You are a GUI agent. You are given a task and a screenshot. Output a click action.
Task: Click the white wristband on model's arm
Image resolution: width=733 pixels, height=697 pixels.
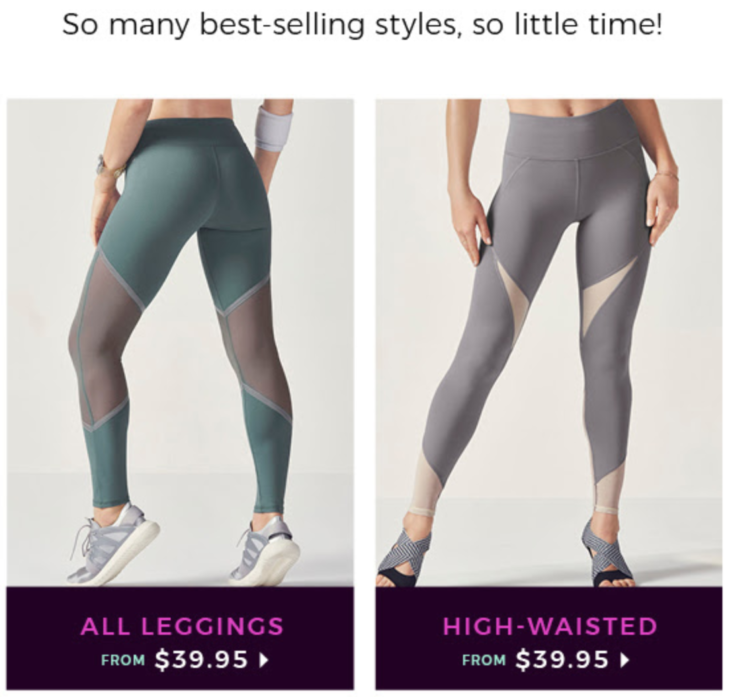tap(274, 128)
